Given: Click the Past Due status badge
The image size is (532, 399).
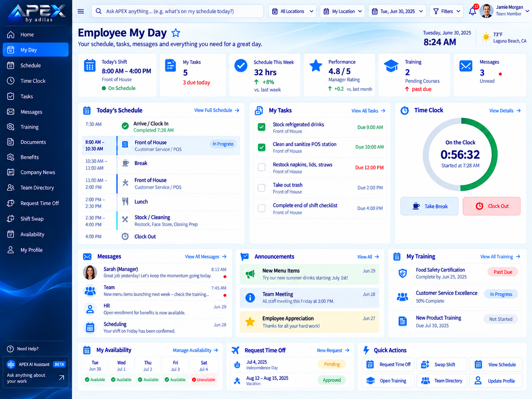Looking at the screenshot, I should point(503,272).
